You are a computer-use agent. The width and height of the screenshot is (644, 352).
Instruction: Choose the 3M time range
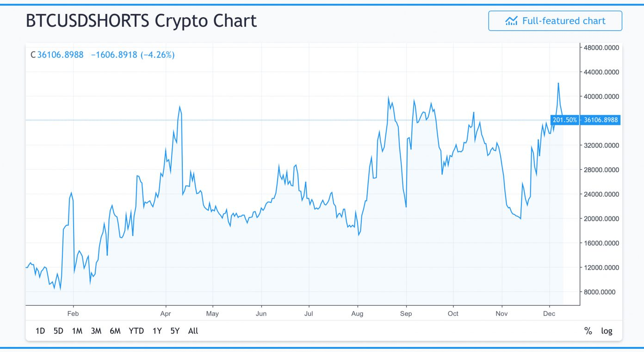[x=96, y=331]
